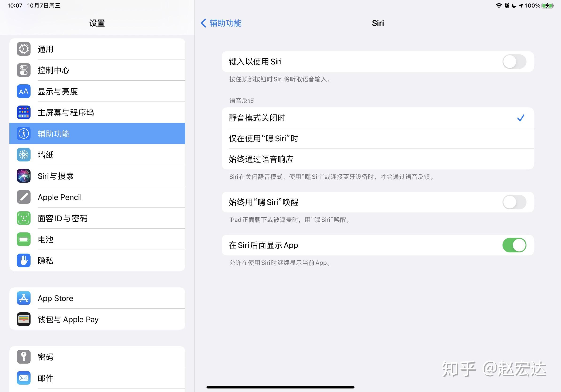The height and width of the screenshot is (392, 561).
Task: Tap the Siri & Search orb icon
Action: (x=24, y=176)
